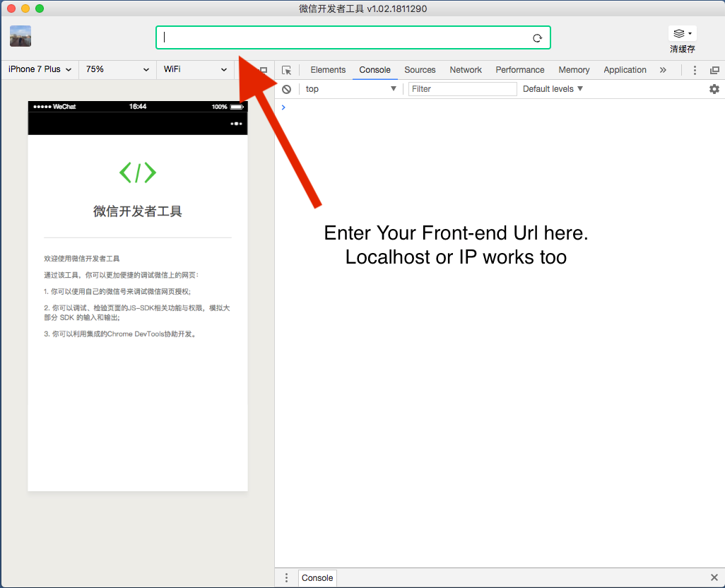Click the user avatar thumbnail top-left
The width and height of the screenshot is (725, 588).
tap(20, 35)
